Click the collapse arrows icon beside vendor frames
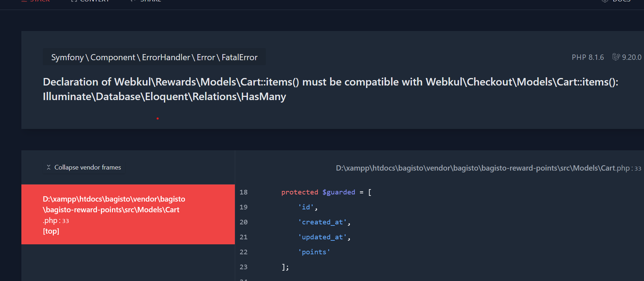The height and width of the screenshot is (281, 644). 49,167
